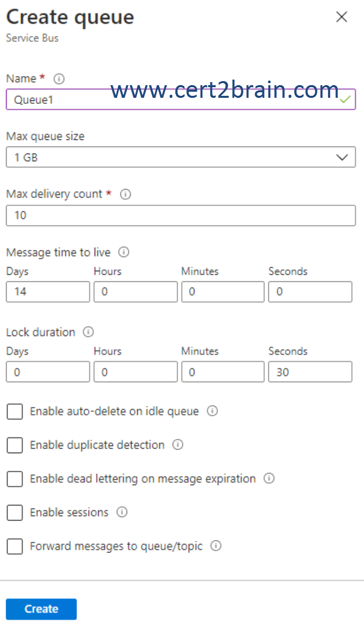Image resolution: width=364 pixels, height=625 pixels.
Task: Check Forward messages to queue/topic
Action: click(x=15, y=546)
